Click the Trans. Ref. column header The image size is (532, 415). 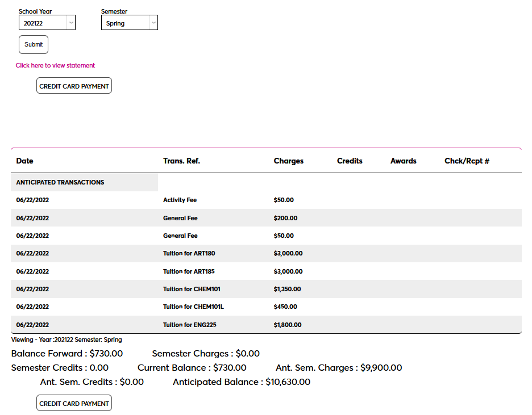coord(181,161)
